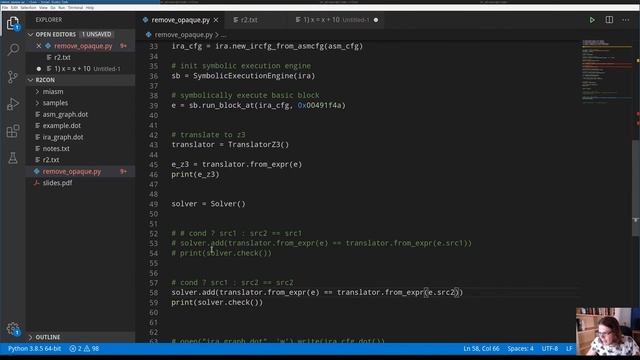Screen dimensions: 640x360
Task: Change indentation via Spaces: 4
Action: (520, 349)
